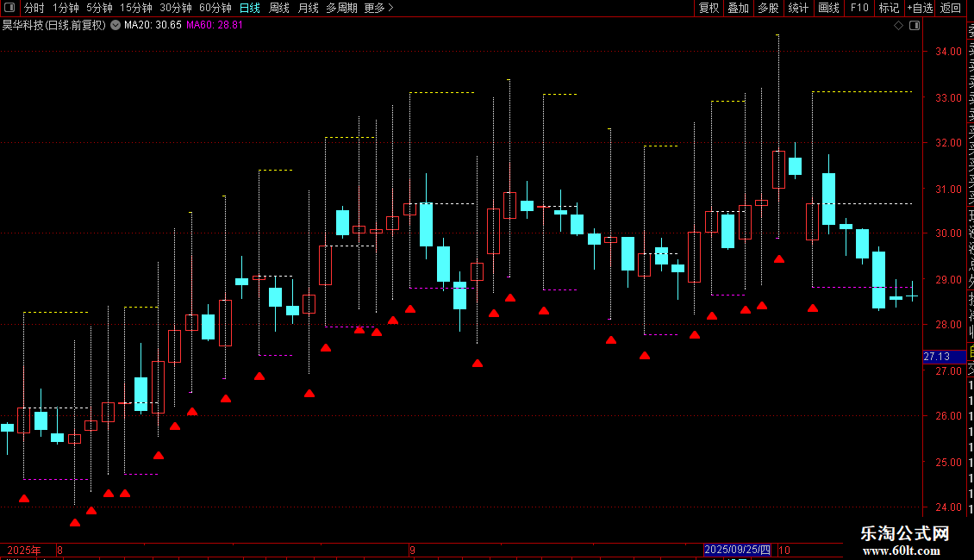The width and height of the screenshot is (974, 560).
Task: Select the 60分钟 period tab
Action: point(215,8)
